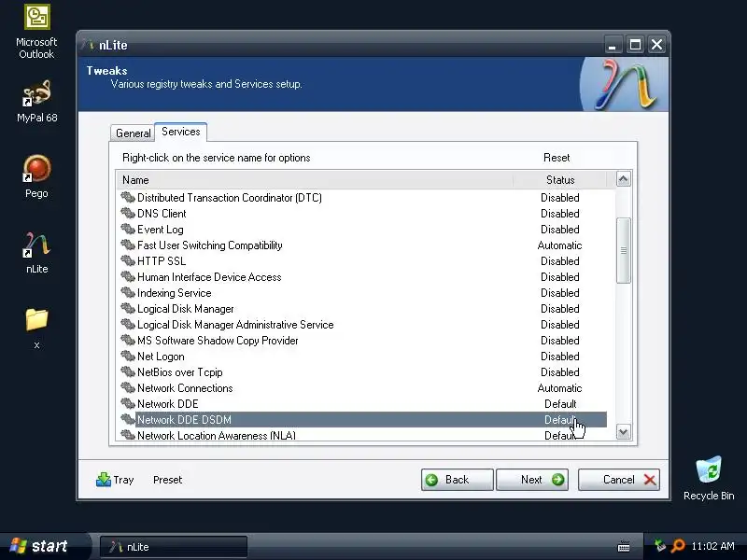This screenshot has height=560, width=747.
Task: Click the gear icon for Fast User Switching Compatibility
Action: (x=128, y=245)
